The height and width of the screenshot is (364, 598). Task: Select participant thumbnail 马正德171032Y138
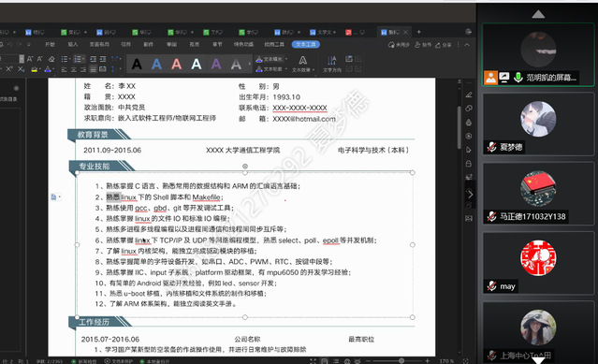[x=538, y=194]
